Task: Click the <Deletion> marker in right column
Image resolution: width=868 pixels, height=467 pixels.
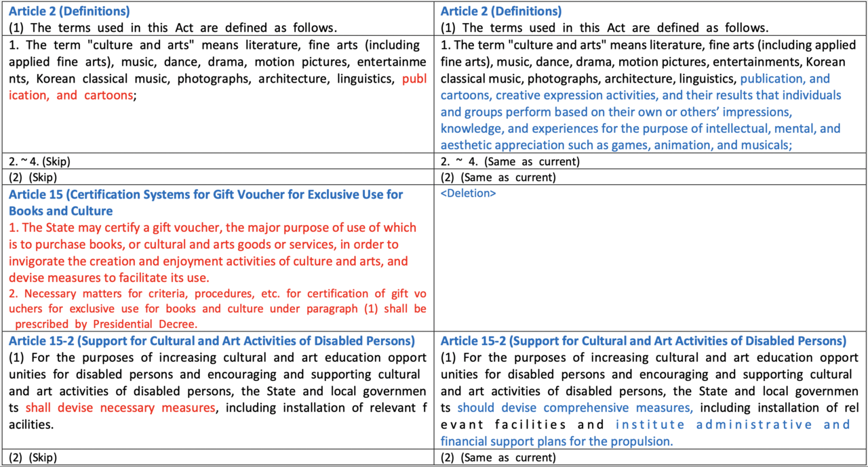Action: 467,194
